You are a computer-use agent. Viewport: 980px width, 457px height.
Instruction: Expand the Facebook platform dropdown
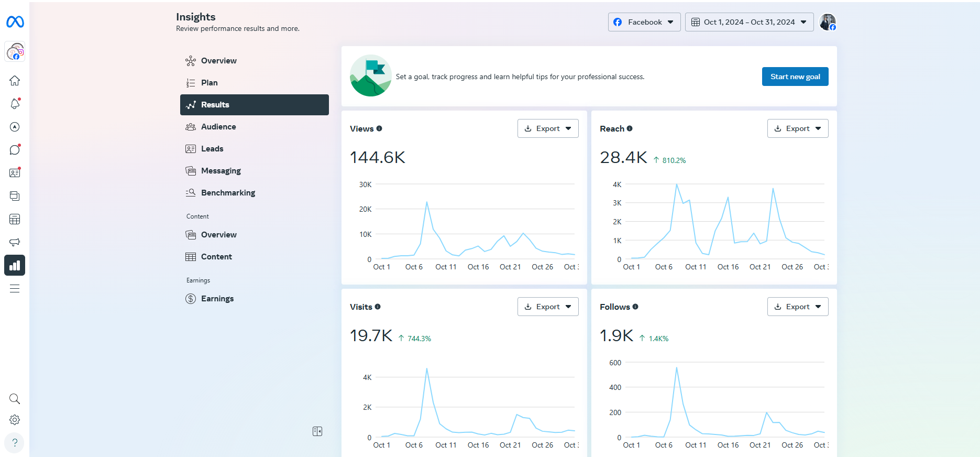point(644,22)
